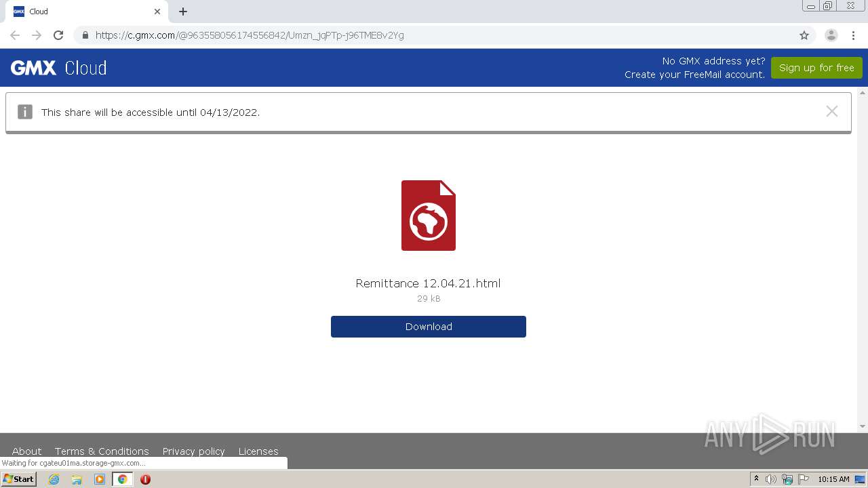Screen dimensions: 868x488
Task: Click the red HTML file icon
Action: pos(429,216)
